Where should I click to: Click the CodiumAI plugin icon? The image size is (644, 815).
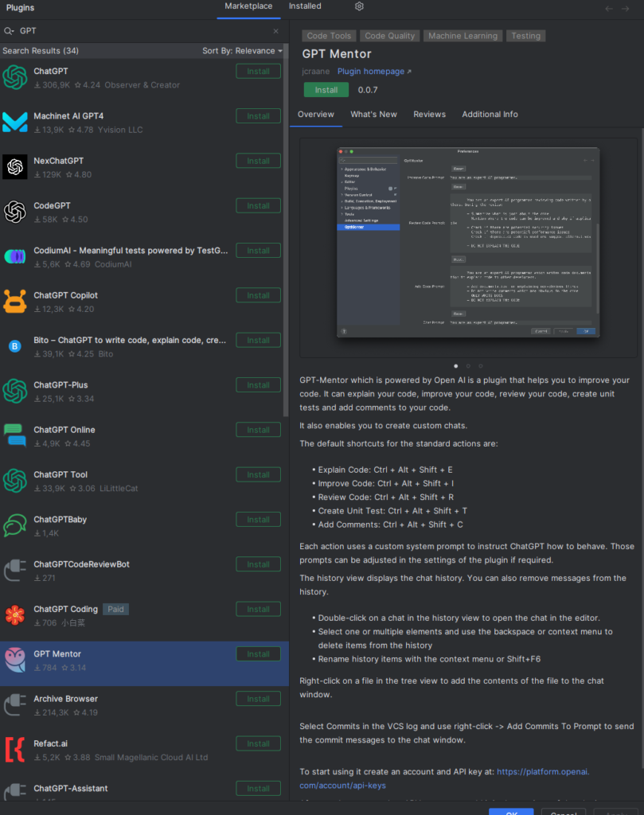click(x=14, y=255)
